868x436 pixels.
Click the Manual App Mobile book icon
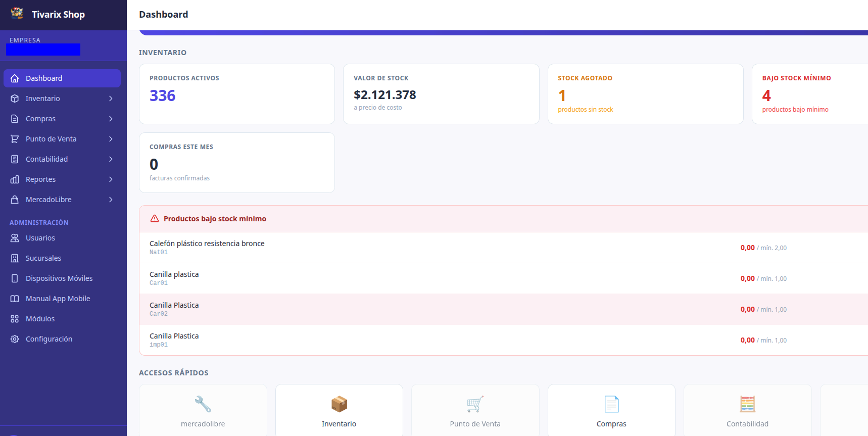point(15,299)
